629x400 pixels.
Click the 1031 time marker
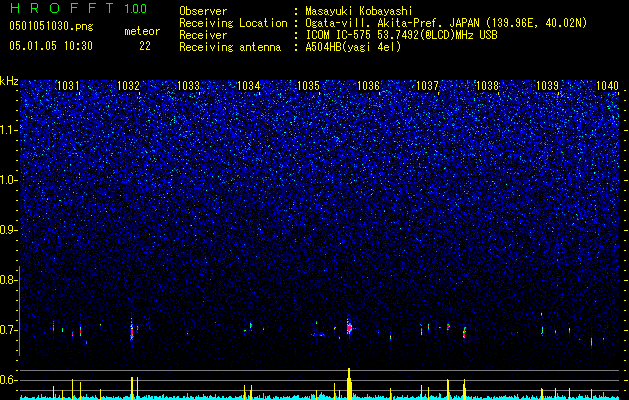pyautogui.click(x=68, y=86)
